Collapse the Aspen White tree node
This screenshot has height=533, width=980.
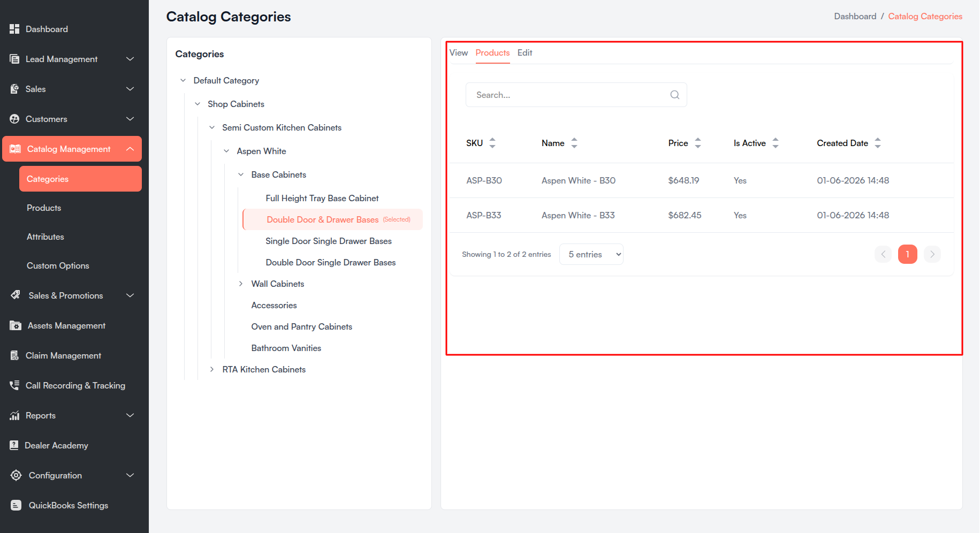(226, 151)
